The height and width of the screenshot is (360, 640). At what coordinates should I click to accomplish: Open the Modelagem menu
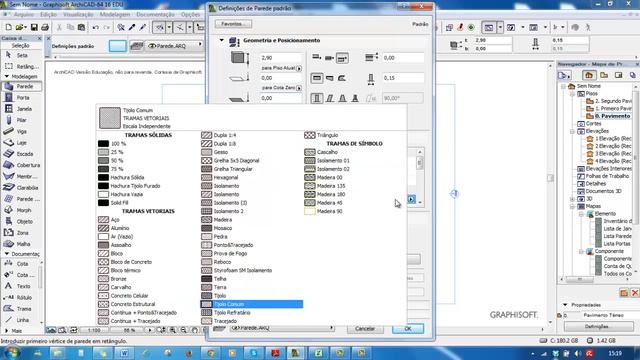115,15
